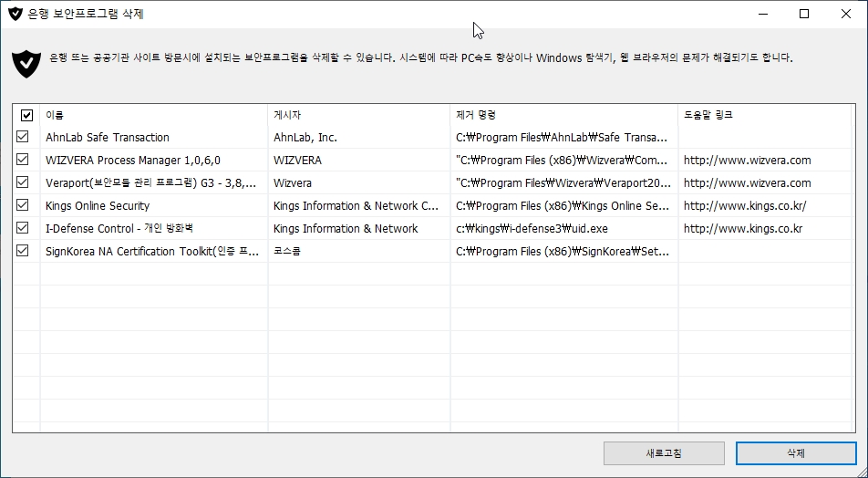Click publisher Kings Information & Network C...

[x=356, y=205]
